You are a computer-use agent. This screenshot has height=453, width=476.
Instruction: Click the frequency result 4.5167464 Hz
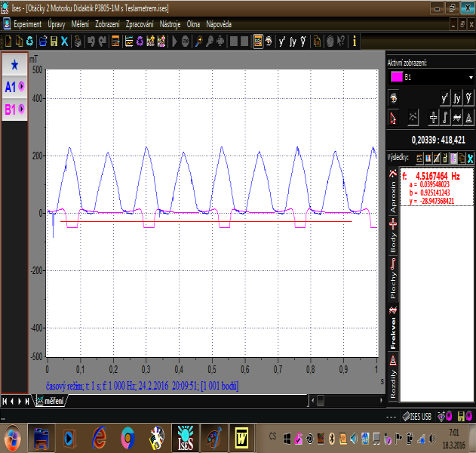point(431,176)
